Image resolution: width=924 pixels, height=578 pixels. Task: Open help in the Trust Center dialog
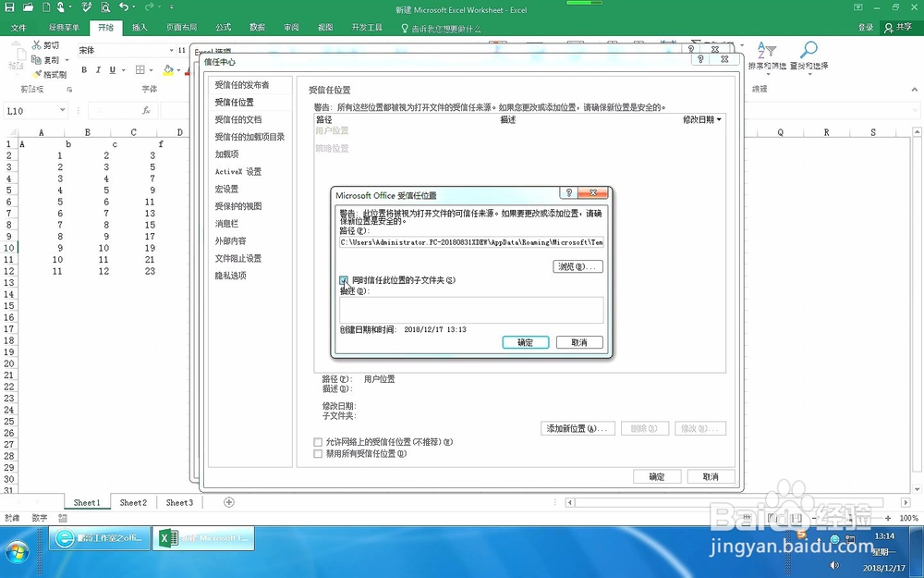click(700, 59)
